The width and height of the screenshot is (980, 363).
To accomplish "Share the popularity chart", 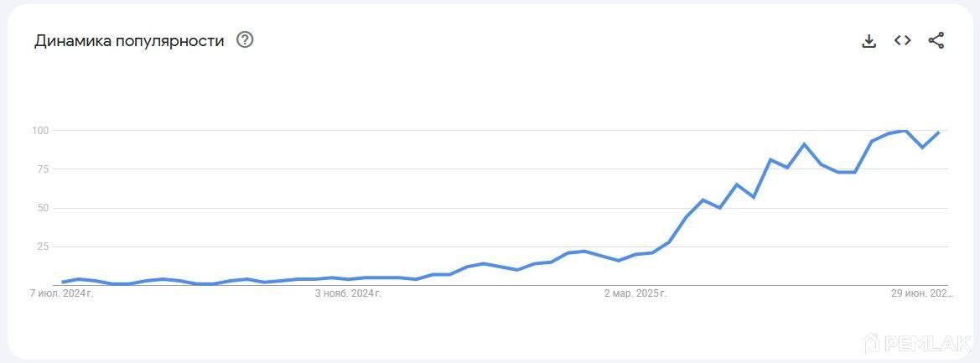I will 936,40.
